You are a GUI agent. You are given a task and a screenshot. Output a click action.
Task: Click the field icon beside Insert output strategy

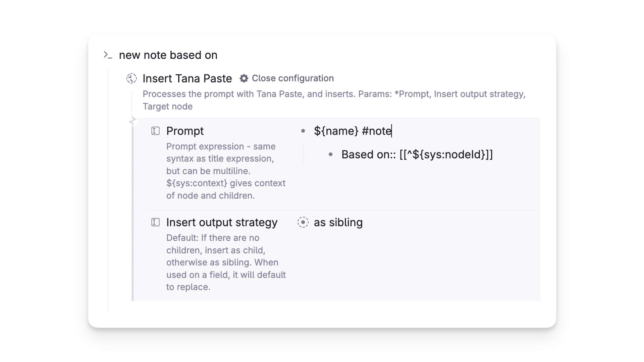[x=155, y=222]
